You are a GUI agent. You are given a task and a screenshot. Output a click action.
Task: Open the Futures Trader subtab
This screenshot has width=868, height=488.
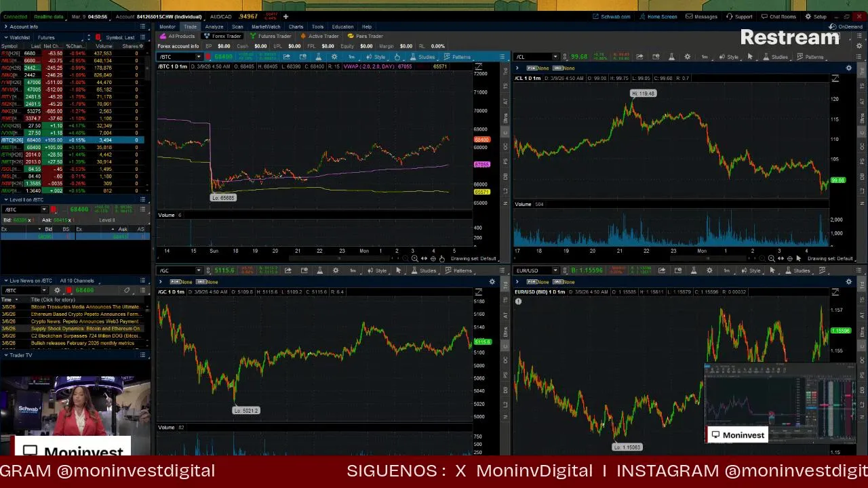pos(271,36)
